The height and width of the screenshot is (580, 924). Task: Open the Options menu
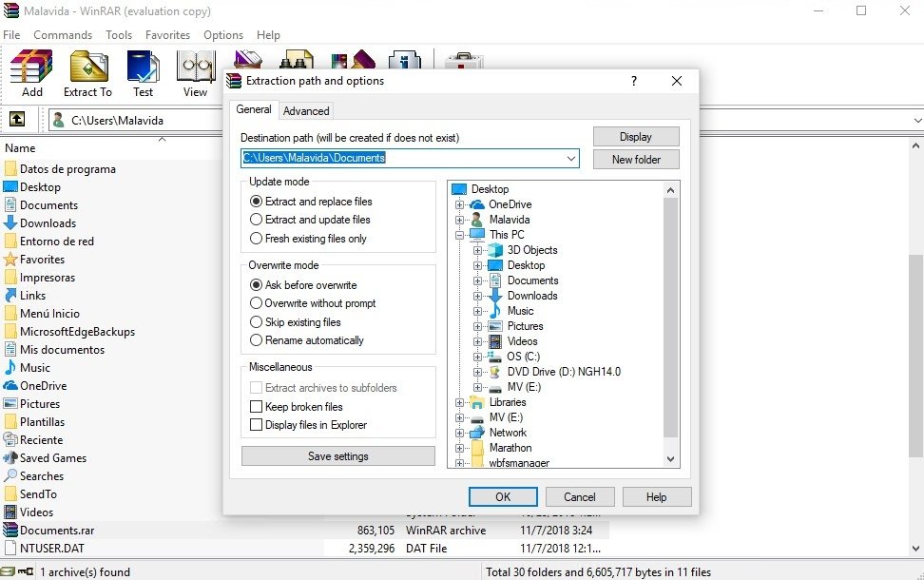[x=222, y=35]
